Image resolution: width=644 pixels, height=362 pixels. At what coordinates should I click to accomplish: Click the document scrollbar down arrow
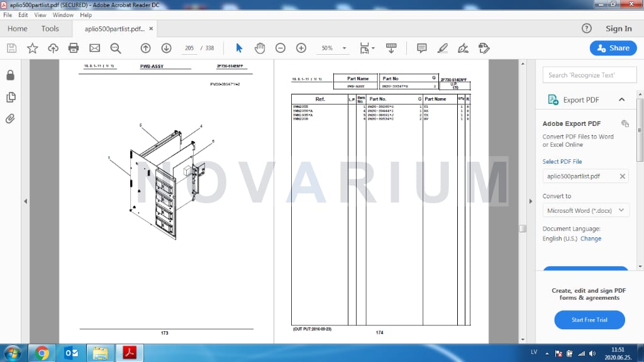[523, 339]
